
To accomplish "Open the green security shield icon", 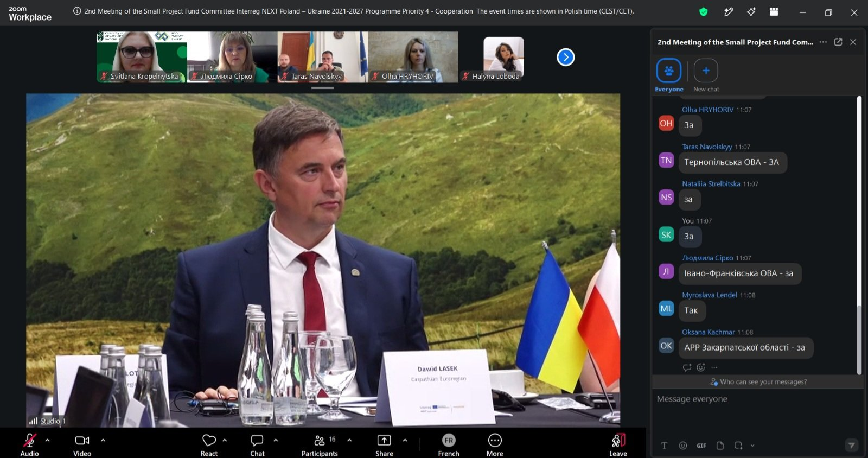I will click(x=704, y=11).
